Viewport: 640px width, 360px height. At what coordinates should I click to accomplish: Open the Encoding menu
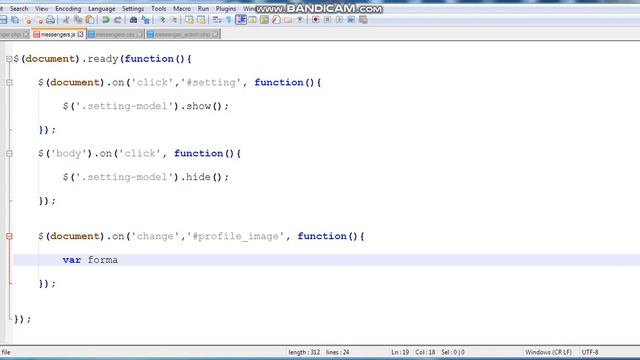68,9
